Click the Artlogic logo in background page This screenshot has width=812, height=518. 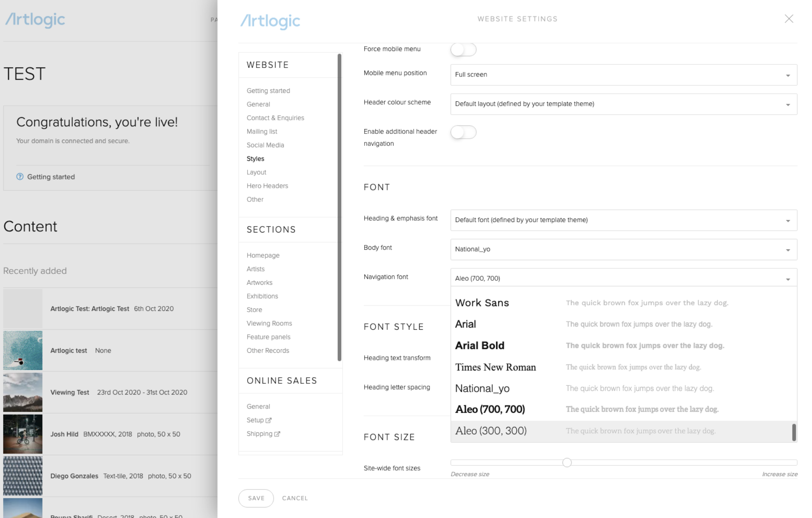pyautogui.click(x=35, y=19)
